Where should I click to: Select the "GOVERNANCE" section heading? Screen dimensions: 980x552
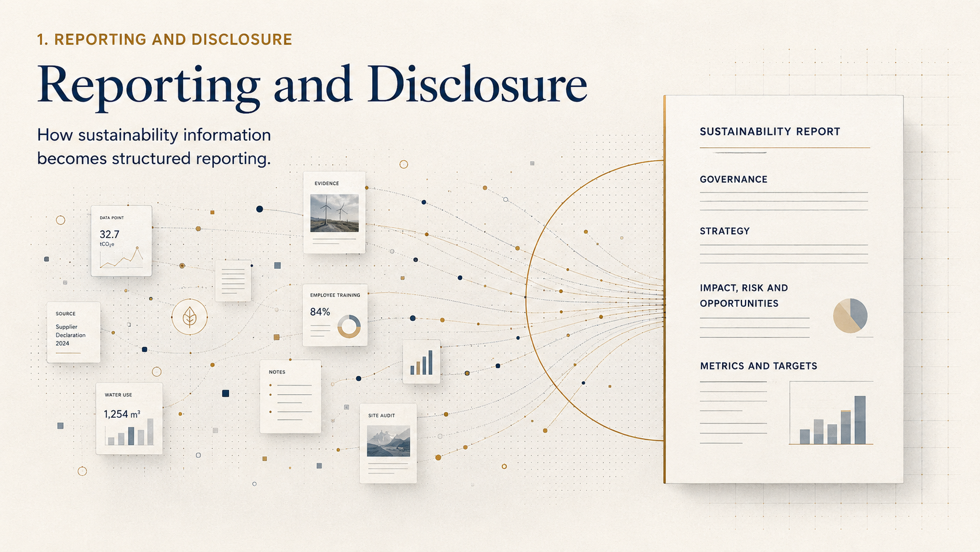point(733,180)
